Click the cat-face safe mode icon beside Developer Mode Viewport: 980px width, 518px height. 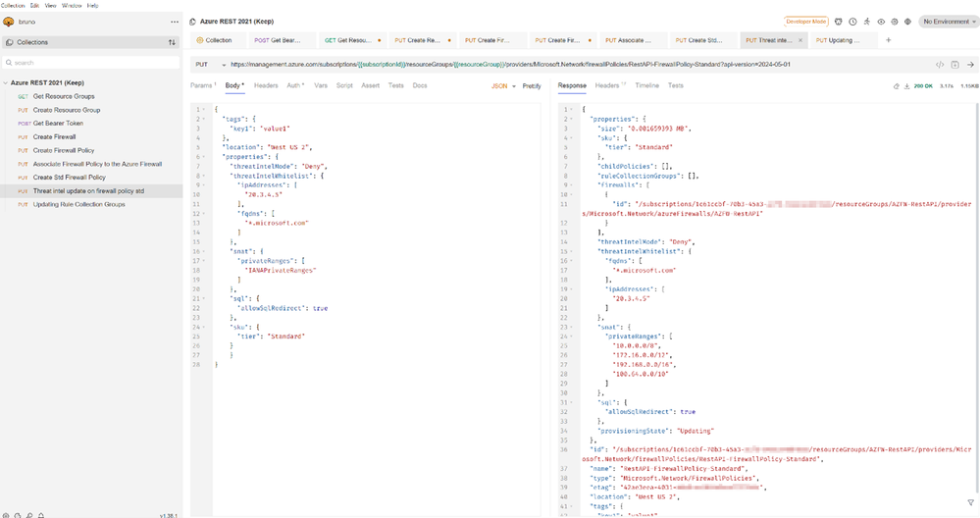[x=839, y=22]
